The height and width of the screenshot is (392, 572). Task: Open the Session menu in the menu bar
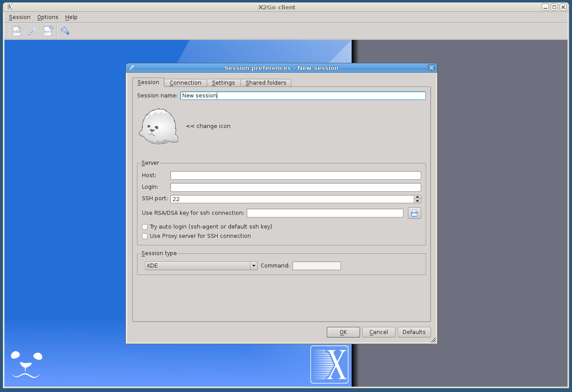pyautogui.click(x=20, y=17)
